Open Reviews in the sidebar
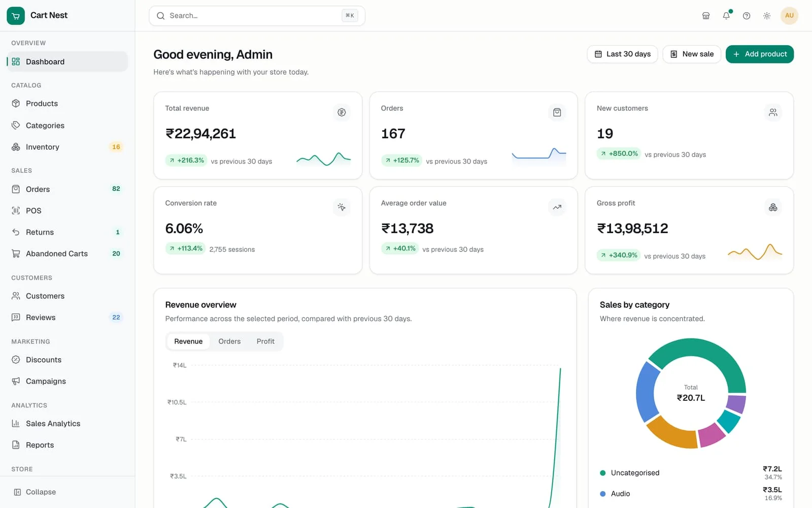This screenshot has width=812, height=508. [x=67, y=317]
